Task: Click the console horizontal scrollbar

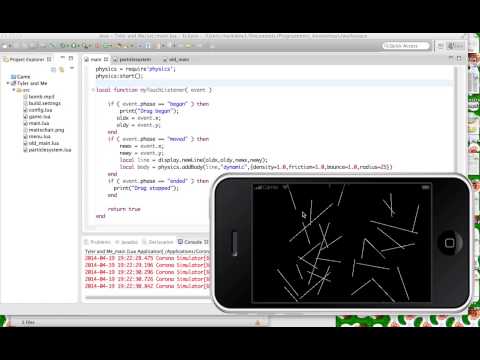Action: coord(148,297)
